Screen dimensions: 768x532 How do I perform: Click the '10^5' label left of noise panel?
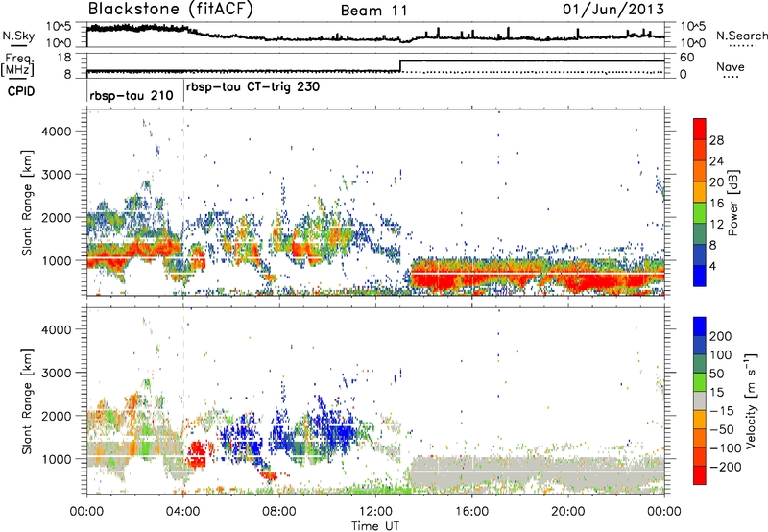[x=59, y=27]
